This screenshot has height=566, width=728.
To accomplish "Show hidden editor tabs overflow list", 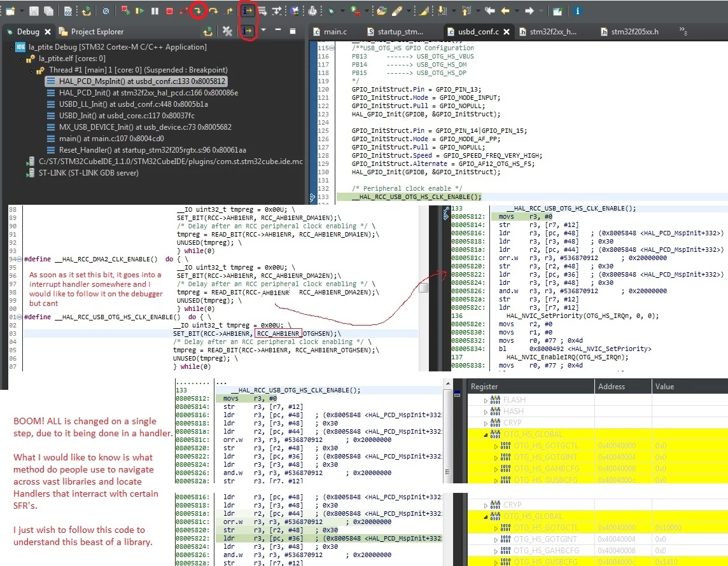I will point(683,31).
